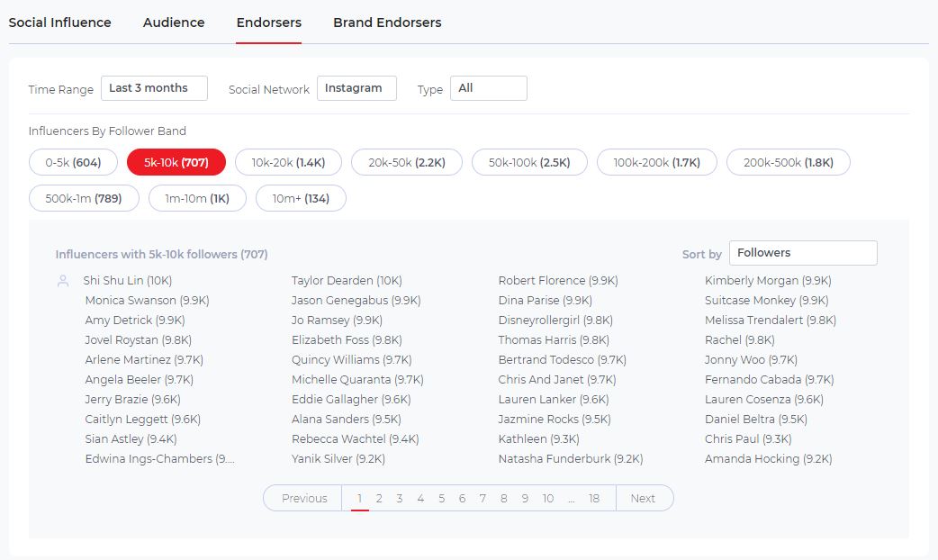Screen dimensions: 938x560
Task: Go to the Next page of influencers
Action: click(x=645, y=498)
